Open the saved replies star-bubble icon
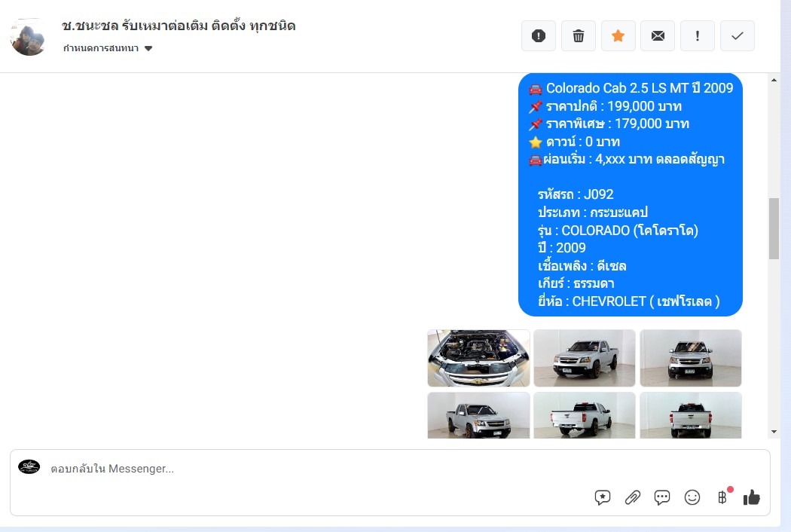 [603, 497]
